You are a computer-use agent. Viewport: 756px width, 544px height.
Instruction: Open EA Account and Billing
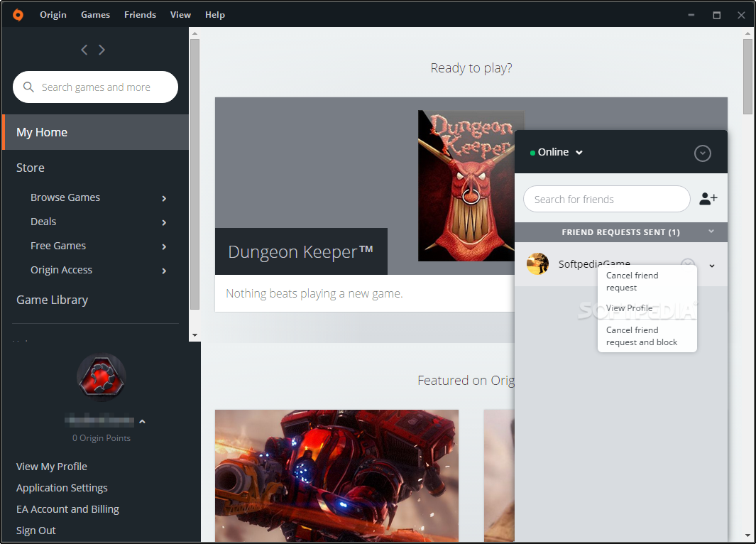click(67, 508)
